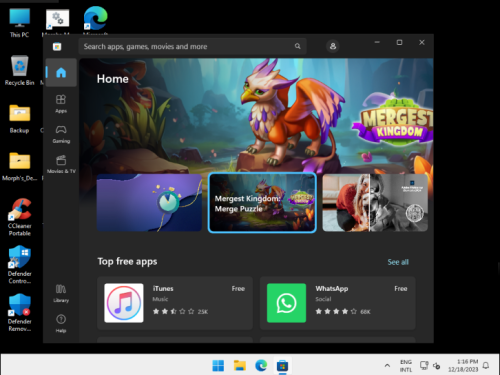Click the Top free apps heading

click(x=127, y=262)
